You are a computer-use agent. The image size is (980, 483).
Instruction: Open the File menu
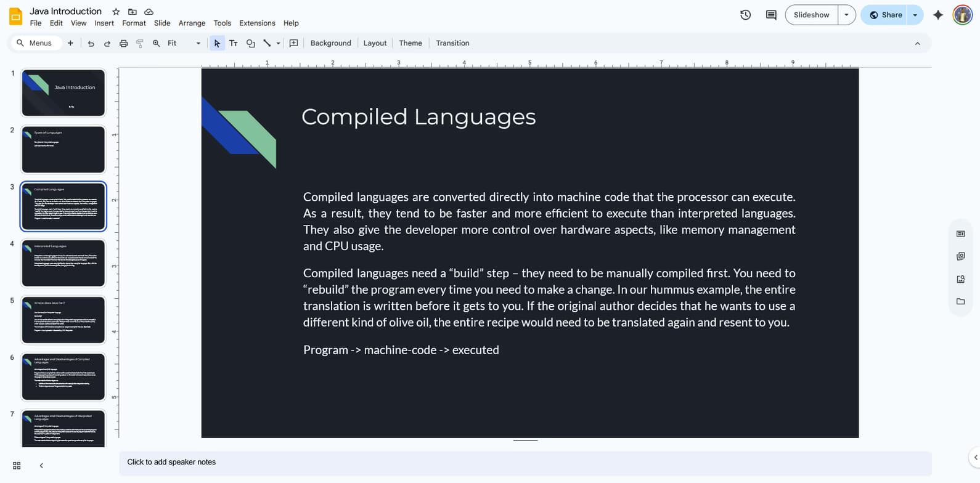36,23
